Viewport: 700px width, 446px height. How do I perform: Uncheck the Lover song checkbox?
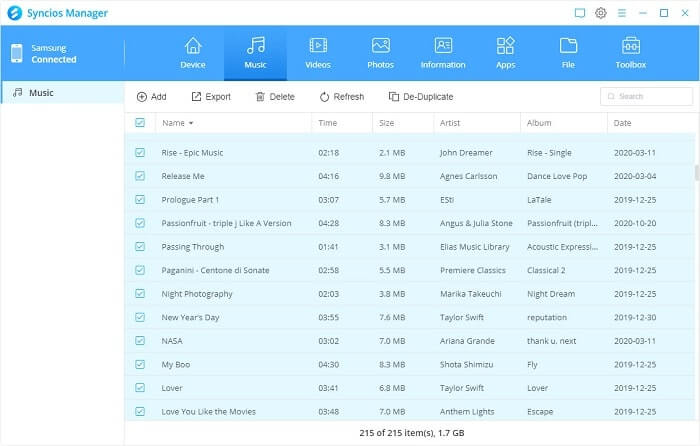[x=140, y=388]
